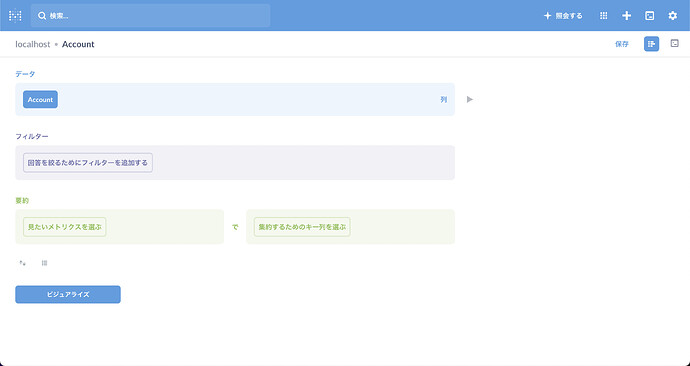Add a filter to narrow the answer

(88, 163)
